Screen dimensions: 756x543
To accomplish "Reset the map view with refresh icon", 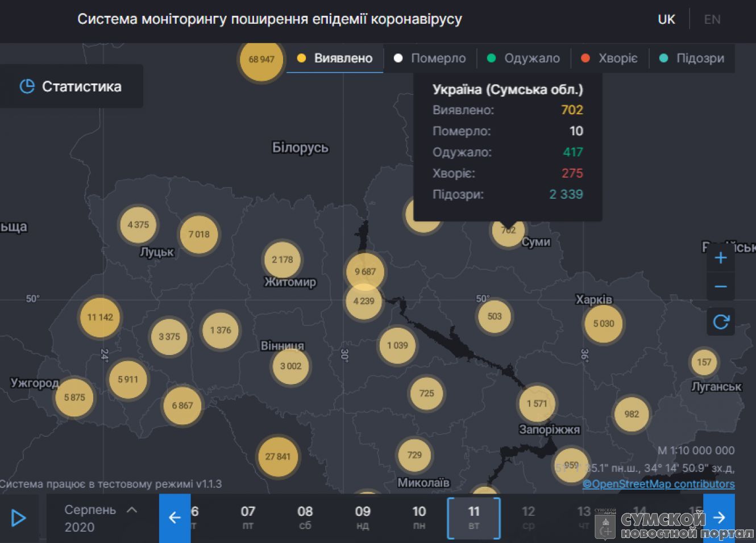I will (720, 322).
